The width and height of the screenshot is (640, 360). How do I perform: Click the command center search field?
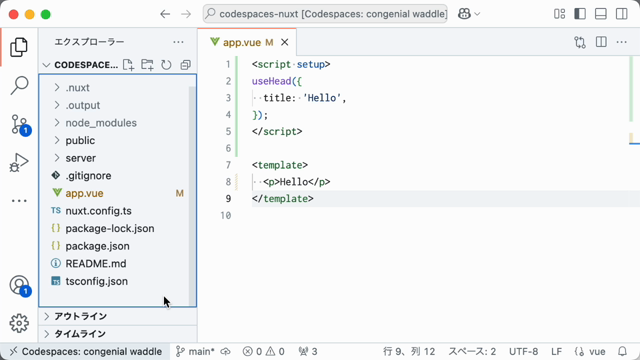(325, 14)
